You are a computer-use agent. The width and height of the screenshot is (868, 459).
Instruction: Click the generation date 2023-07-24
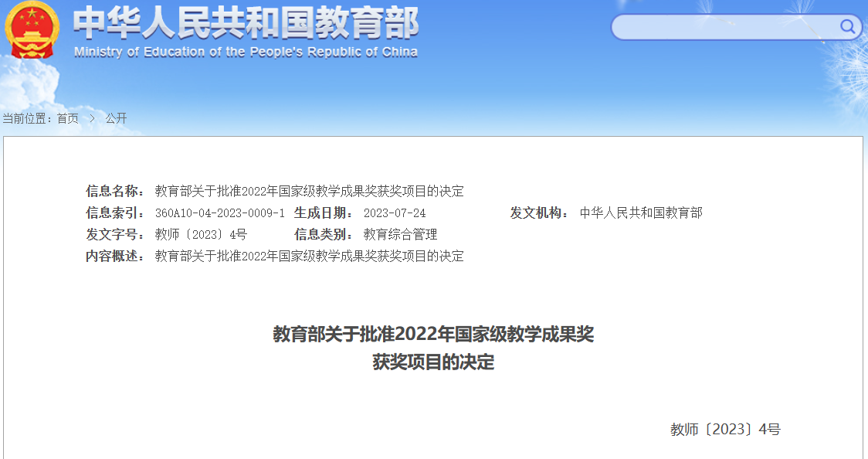click(395, 212)
